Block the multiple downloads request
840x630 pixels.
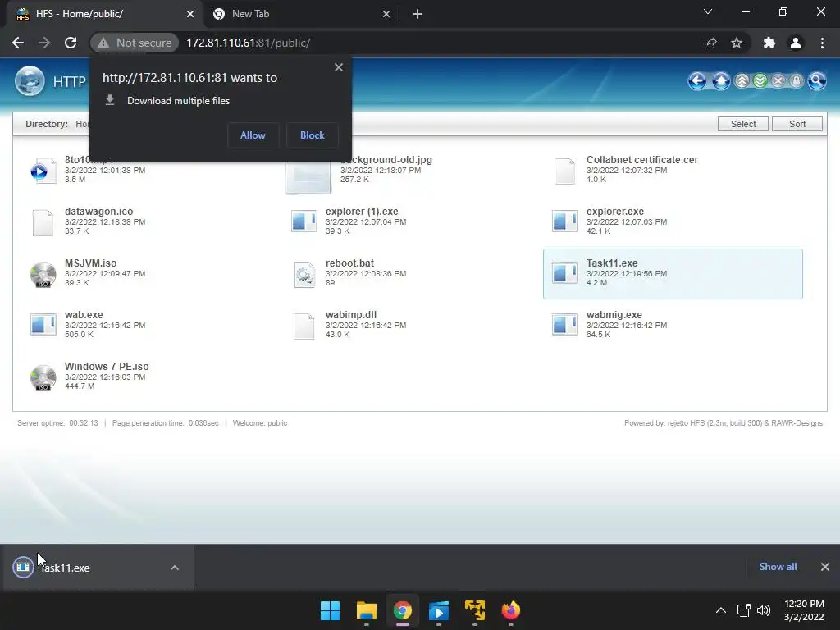click(313, 135)
